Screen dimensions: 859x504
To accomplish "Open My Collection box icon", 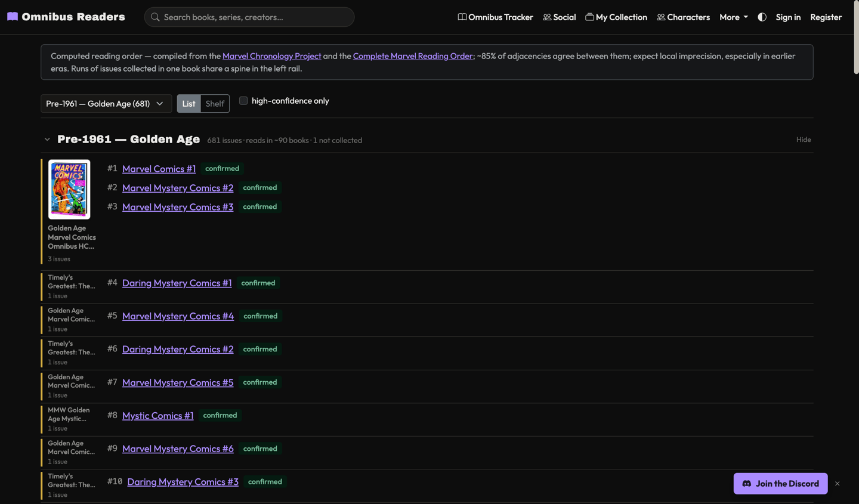I will (589, 17).
